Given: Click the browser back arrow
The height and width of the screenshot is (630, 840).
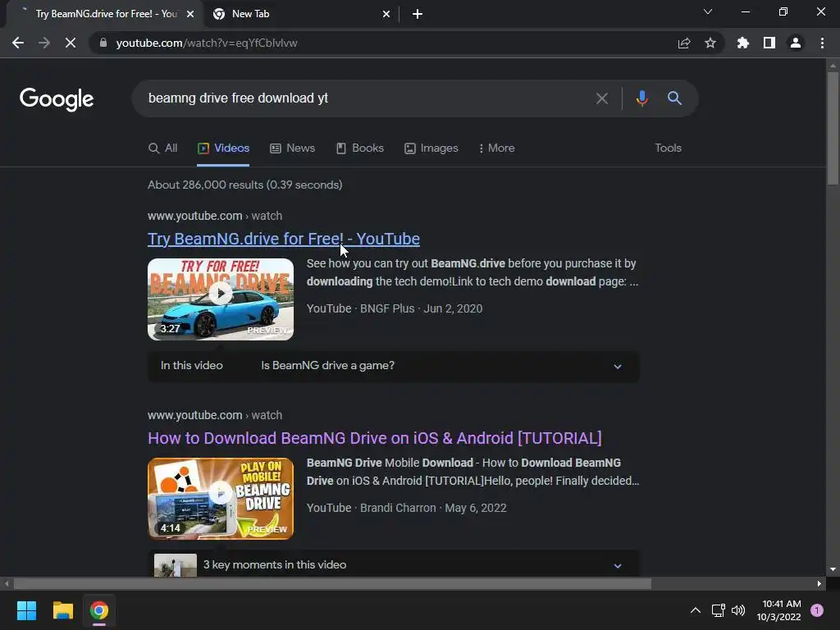Looking at the screenshot, I should (x=18, y=43).
